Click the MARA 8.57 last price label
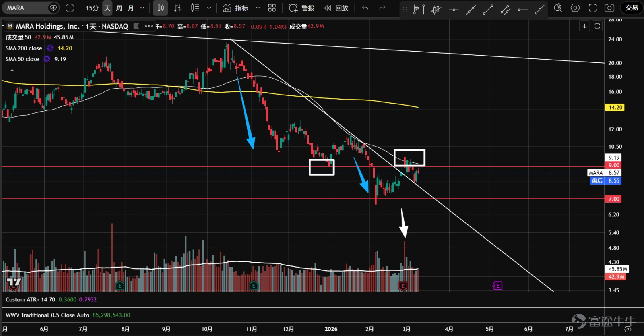Screen dimensions: 644x336 604,173
